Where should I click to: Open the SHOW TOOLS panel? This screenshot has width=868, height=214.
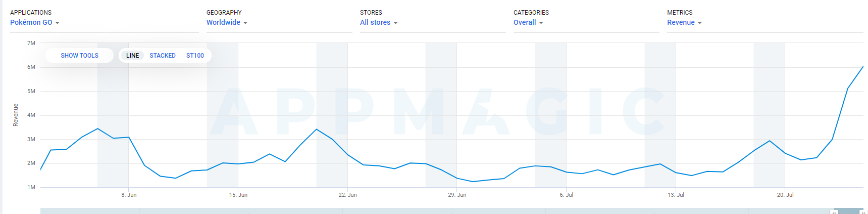coord(79,56)
